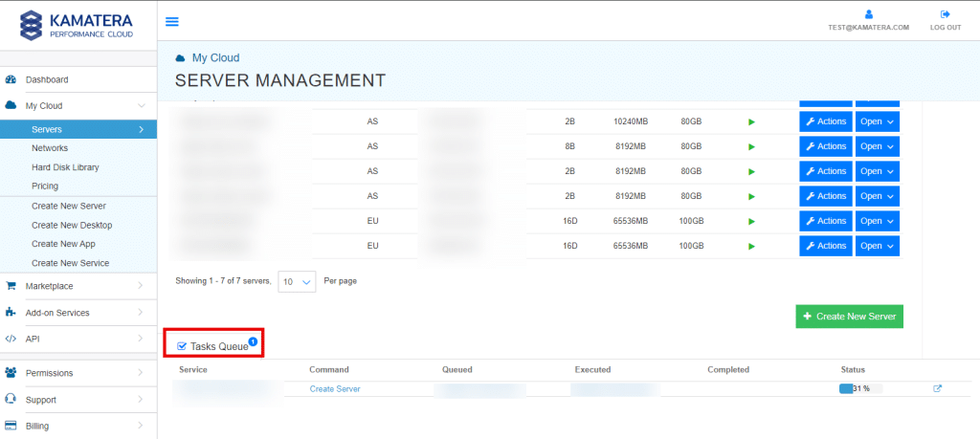The image size is (980, 439).
Task: Open the task details external link icon
Action: (x=937, y=388)
